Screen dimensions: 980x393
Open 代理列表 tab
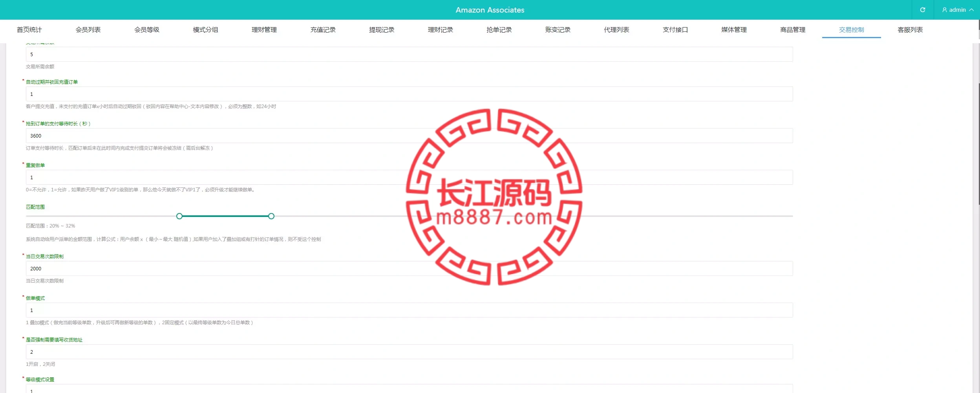[x=616, y=30]
